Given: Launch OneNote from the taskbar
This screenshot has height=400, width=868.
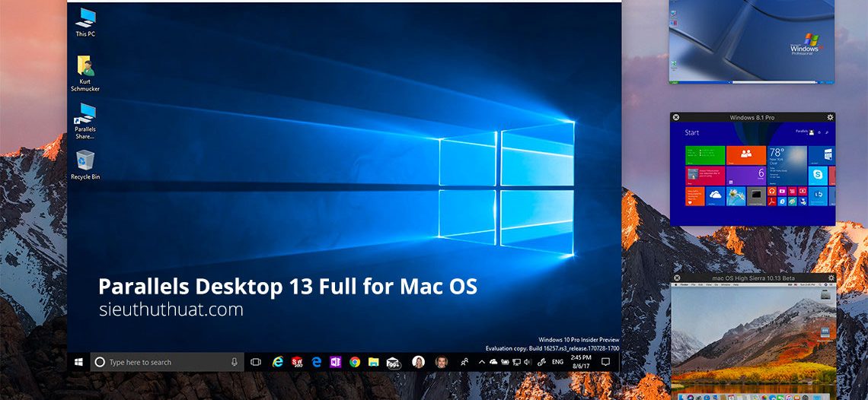Looking at the screenshot, I should 336,362.
